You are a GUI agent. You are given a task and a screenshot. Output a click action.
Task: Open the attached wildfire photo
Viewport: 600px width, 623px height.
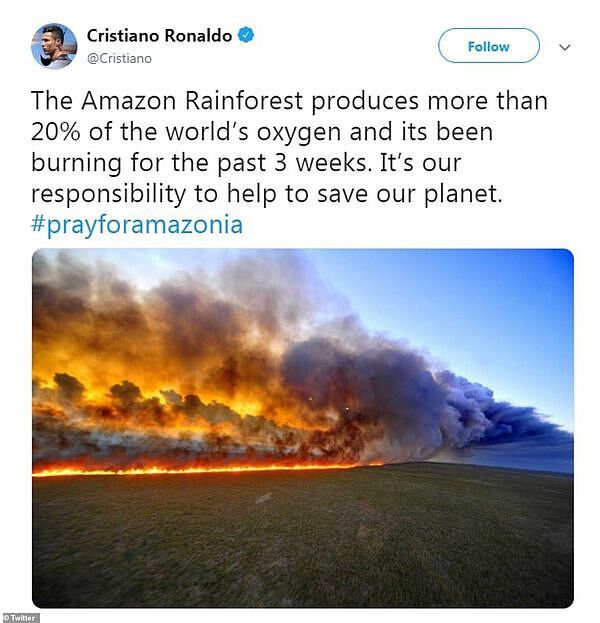(x=303, y=428)
